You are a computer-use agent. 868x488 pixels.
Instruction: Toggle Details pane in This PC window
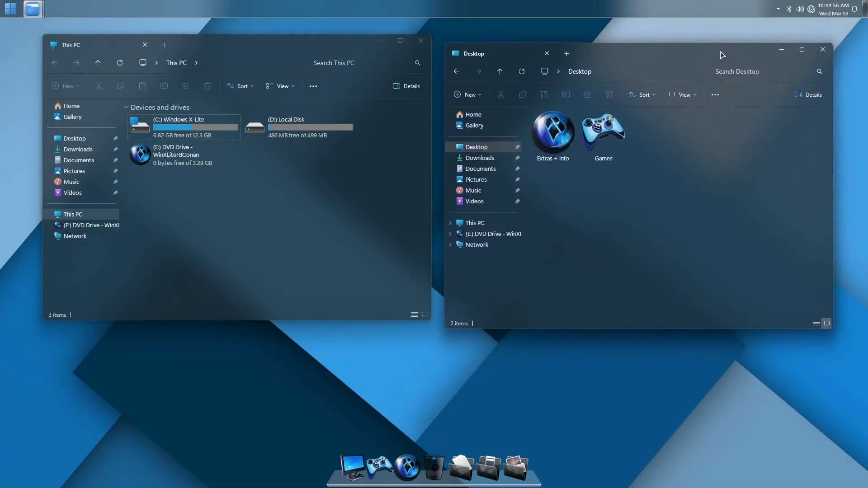(x=407, y=86)
